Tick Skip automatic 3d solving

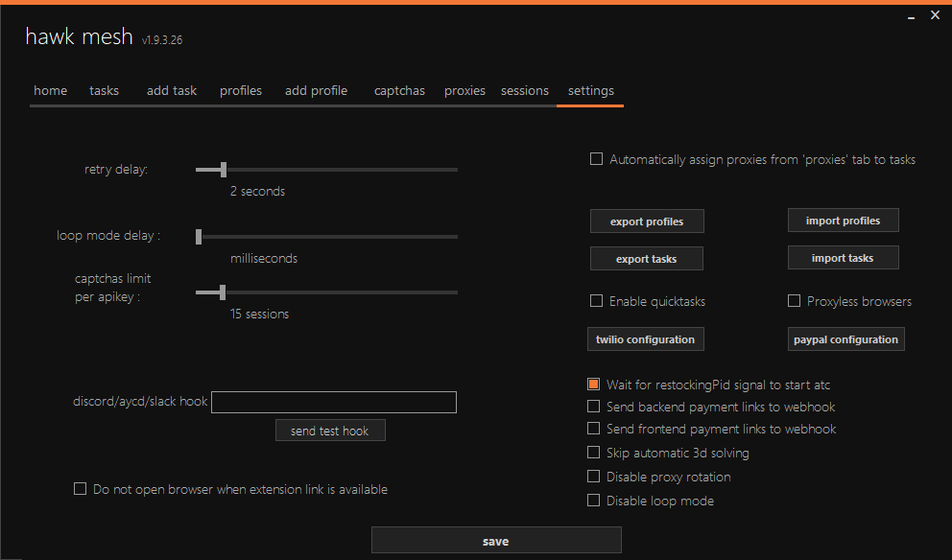coord(594,453)
